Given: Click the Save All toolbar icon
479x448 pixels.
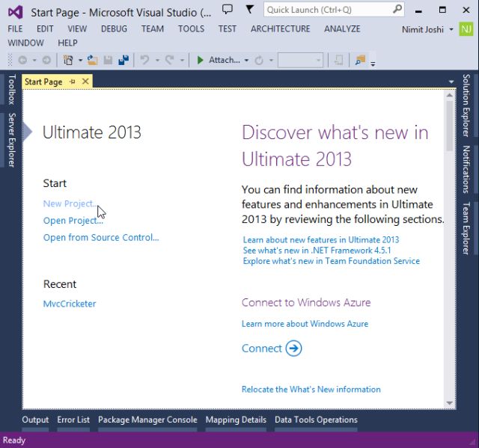Looking at the screenshot, I should pyautogui.click(x=123, y=60).
